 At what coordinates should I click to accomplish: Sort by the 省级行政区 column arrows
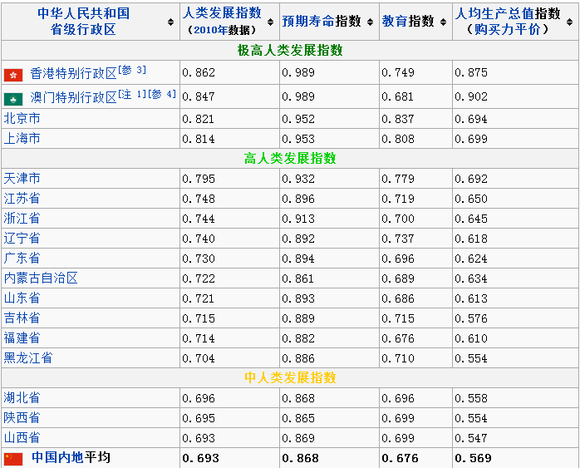(x=171, y=22)
